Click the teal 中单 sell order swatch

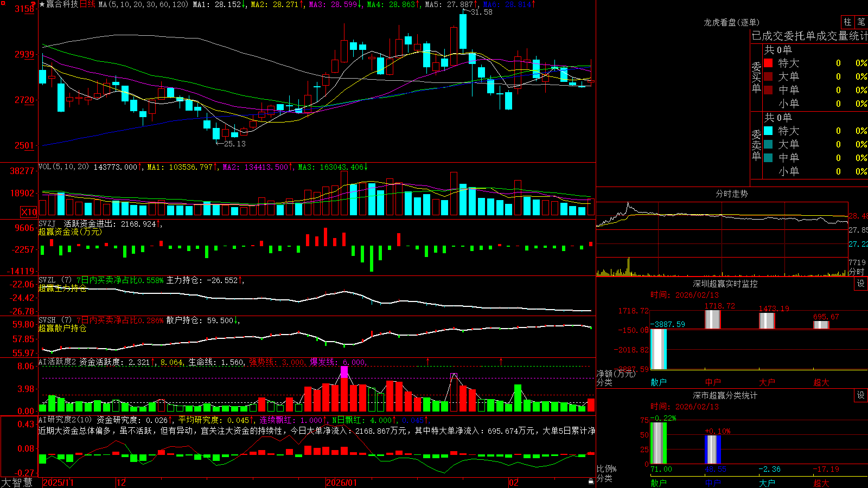pos(768,158)
